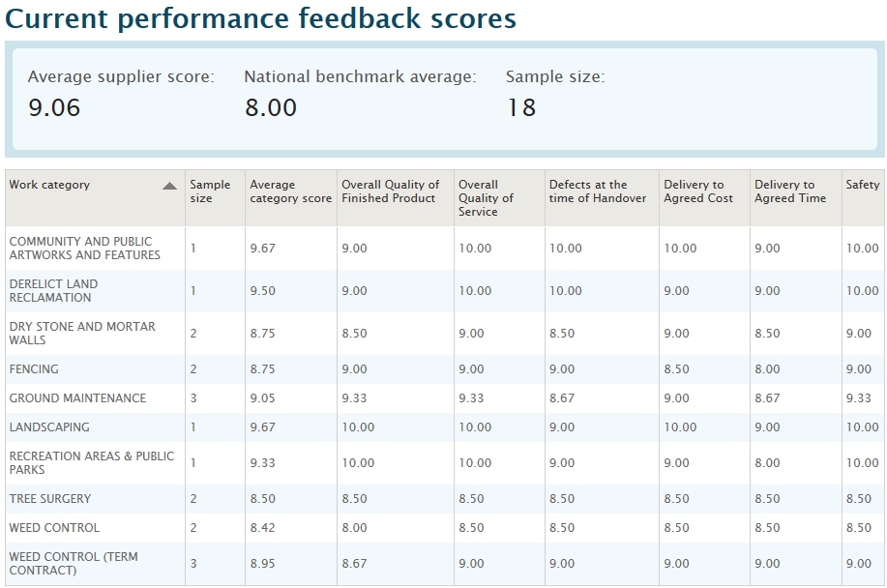Screen dimensions: 887x588
Task: Click Ground Maintenance average category score 9.05
Action: pos(262,398)
